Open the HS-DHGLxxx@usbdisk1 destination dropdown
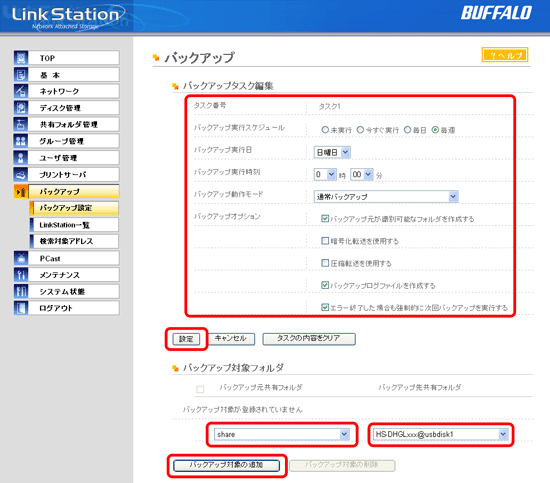This screenshot has width=550, height=483. click(441, 434)
